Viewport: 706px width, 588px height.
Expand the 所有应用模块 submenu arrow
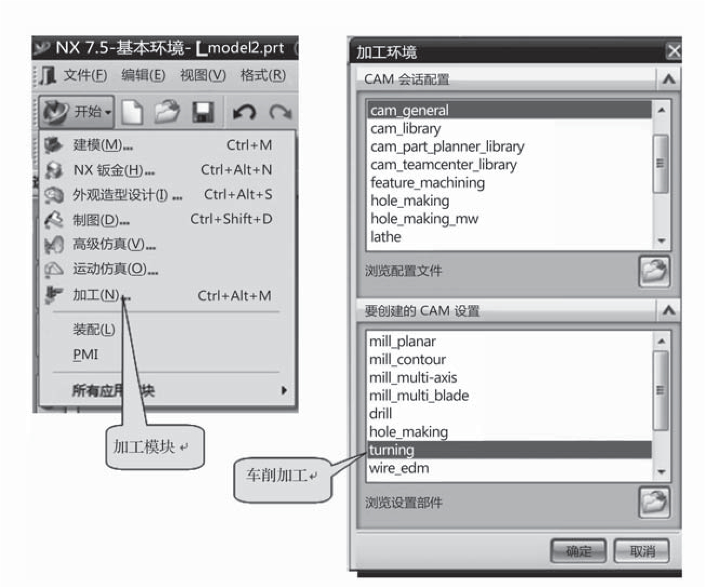pos(284,390)
